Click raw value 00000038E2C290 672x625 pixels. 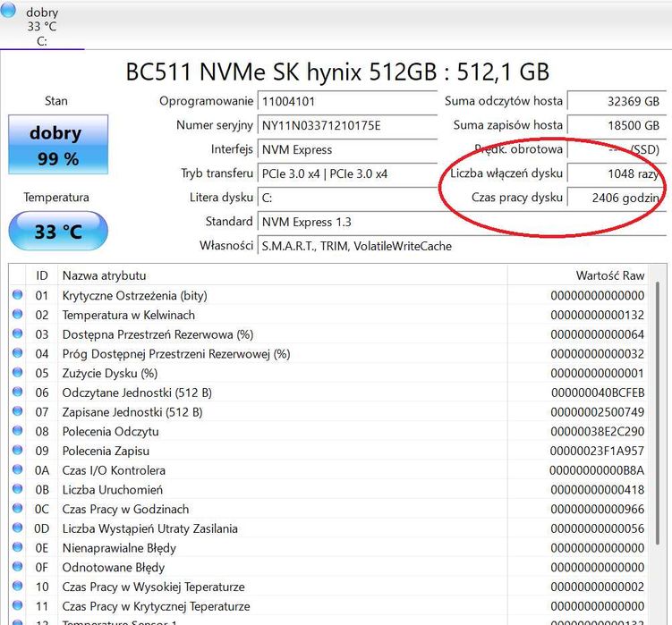[598, 431]
